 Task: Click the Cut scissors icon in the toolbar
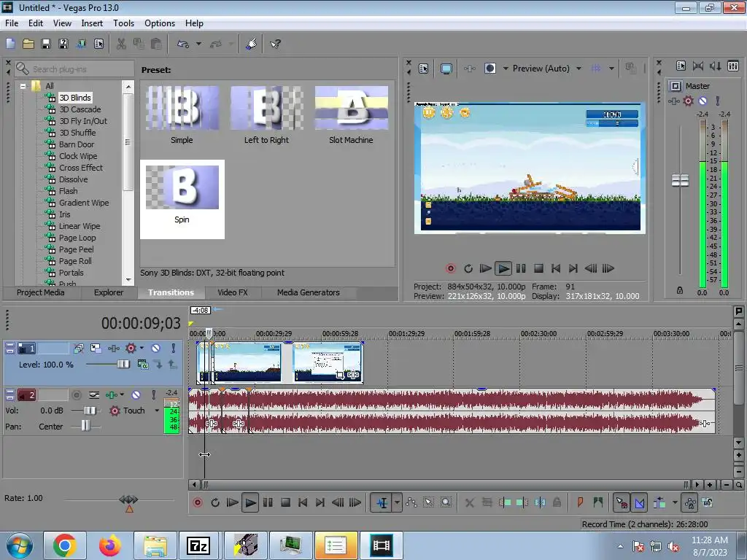122,44
